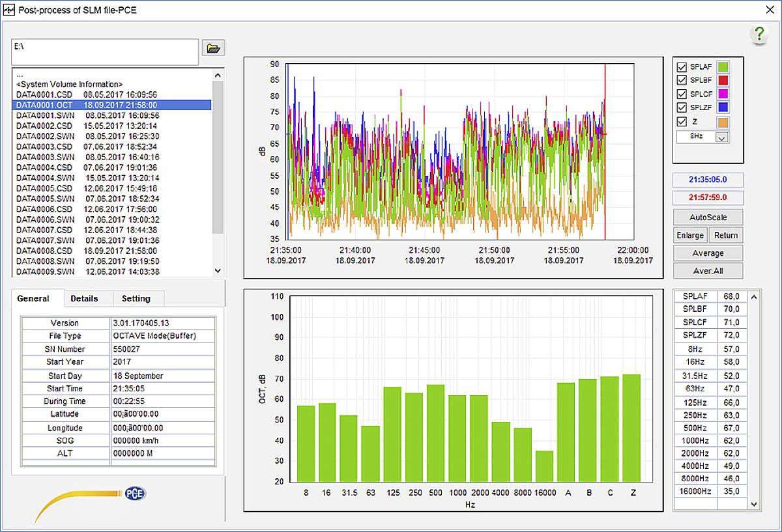The height and width of the screenshot is (532, 782).
Task: Switch to the Details tab
Action: pos(84,298)
